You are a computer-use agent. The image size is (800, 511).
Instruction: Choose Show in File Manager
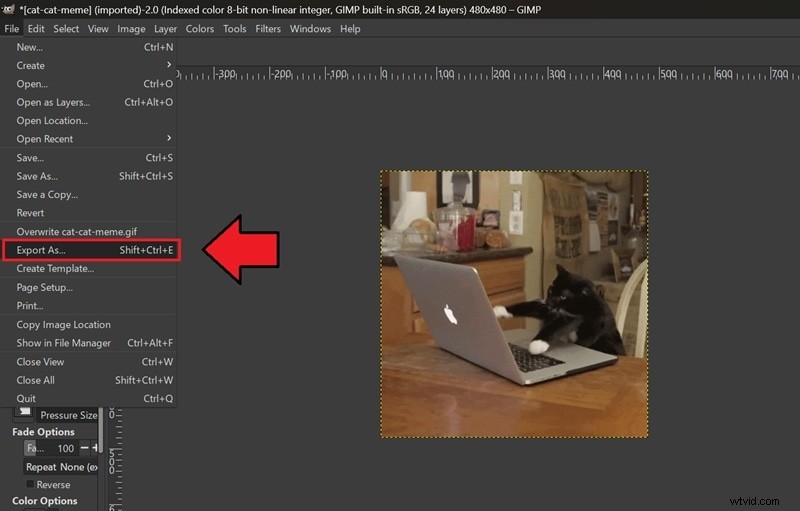coord(89,343)
